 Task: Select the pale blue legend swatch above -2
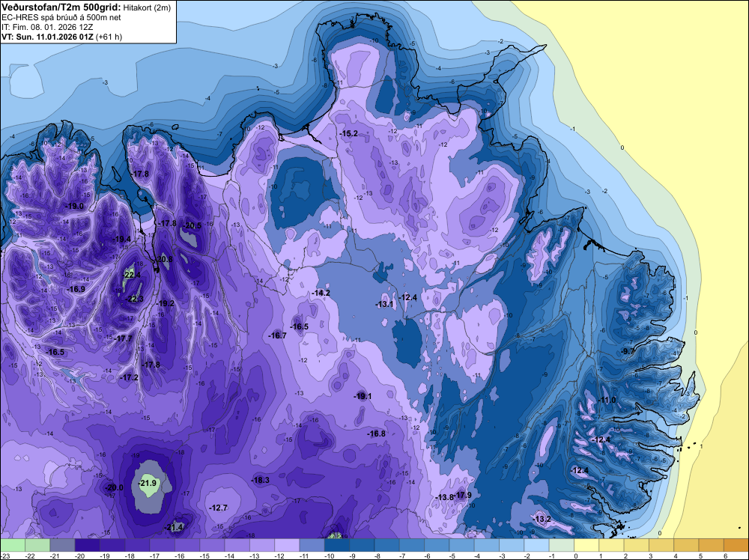pos(536,545)
